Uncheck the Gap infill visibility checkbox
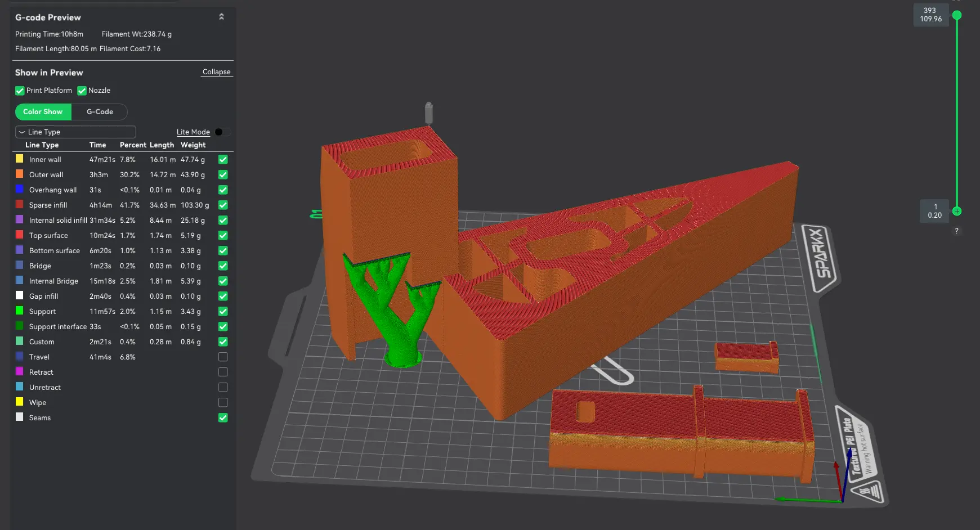 (223, 296)
